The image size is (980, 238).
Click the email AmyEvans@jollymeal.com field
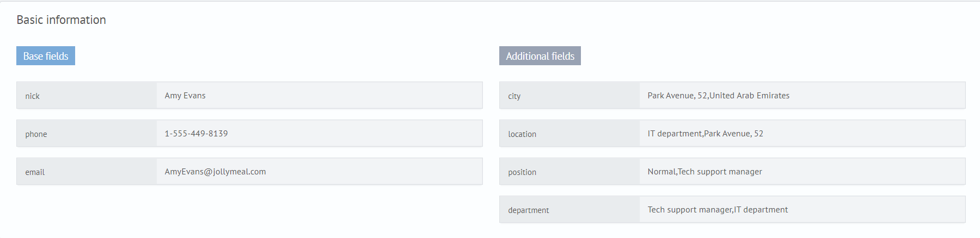tap(320, 171)
